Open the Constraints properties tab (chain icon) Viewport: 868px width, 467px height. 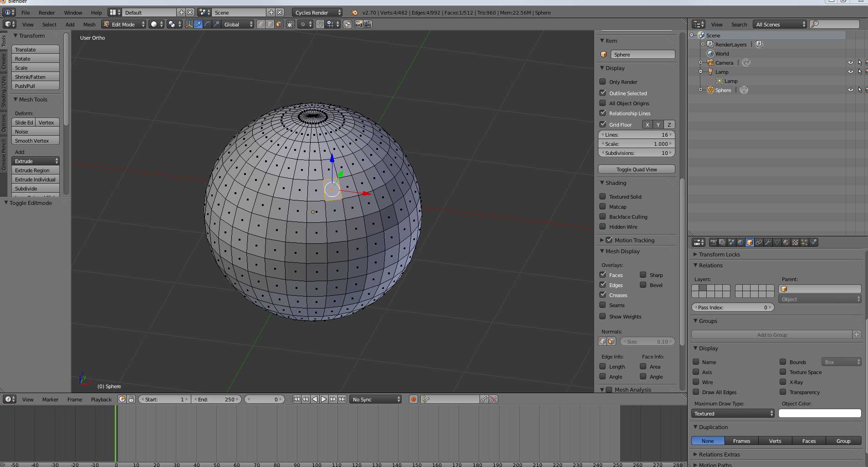click(759, 242)
